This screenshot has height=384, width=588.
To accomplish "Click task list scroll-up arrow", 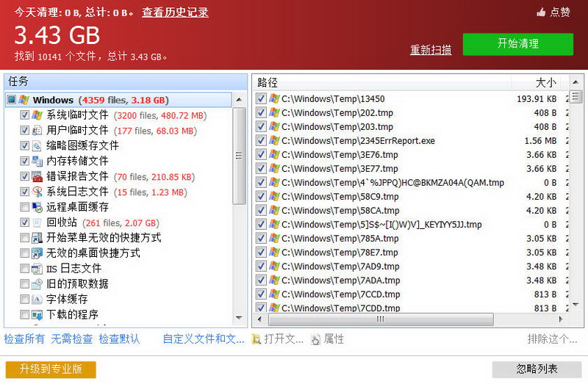I will 239,100.
